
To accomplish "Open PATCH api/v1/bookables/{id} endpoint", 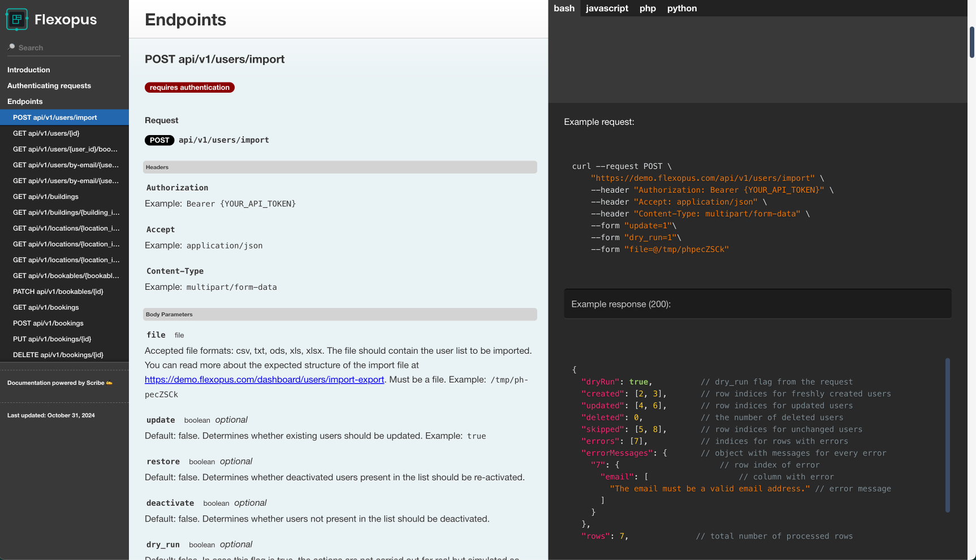I will coord(58,292).
